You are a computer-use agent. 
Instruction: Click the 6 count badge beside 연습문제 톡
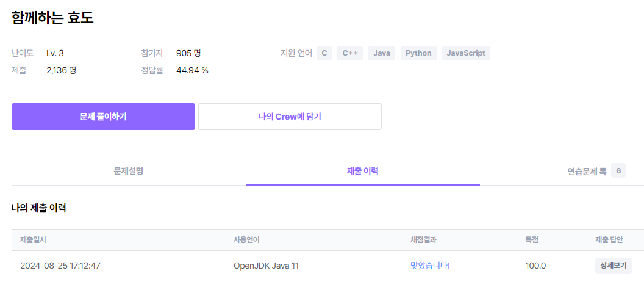tap(618, 170)
